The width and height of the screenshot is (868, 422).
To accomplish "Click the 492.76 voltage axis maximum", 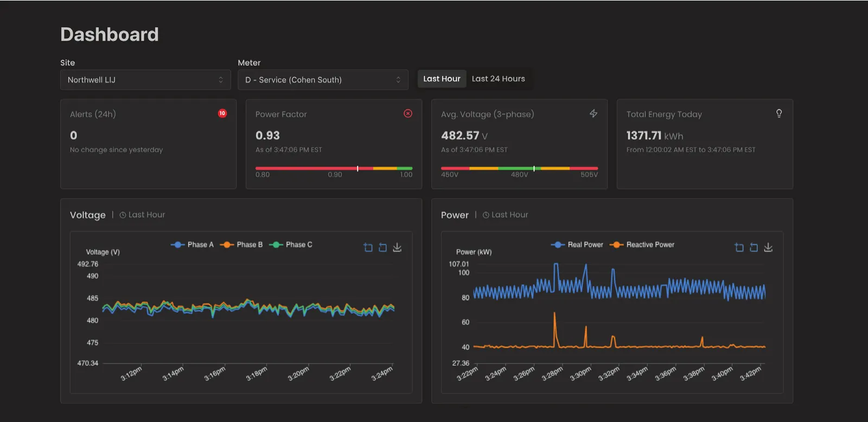I will point(88,264).
